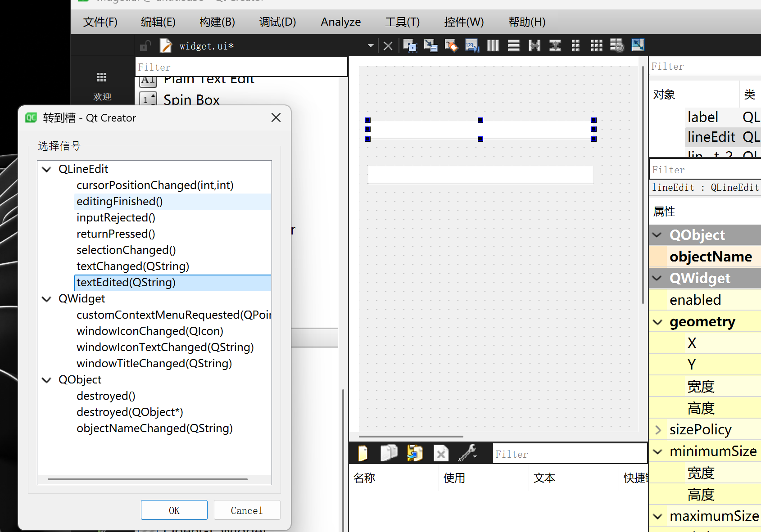Open the 控件(W) menu

464,22
